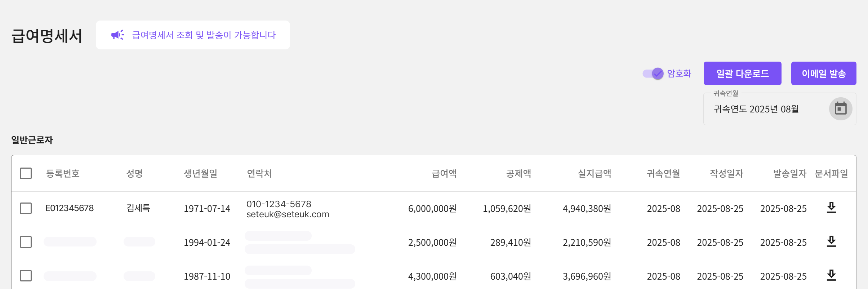The height and width of the screenshot is (289, 868).
Task: Click the megaphone announcement icon
Action: click(x=117, y=35)
